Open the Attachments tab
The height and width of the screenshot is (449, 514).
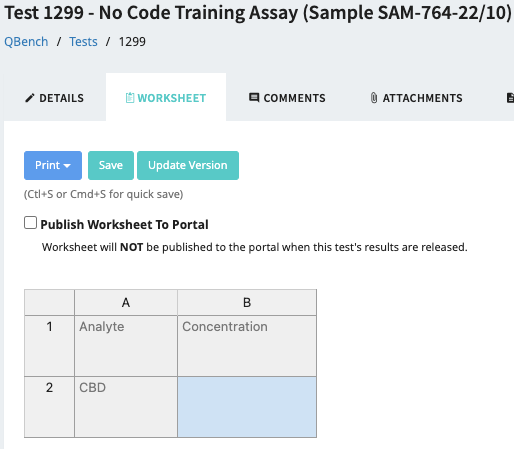tap(417, 98)
